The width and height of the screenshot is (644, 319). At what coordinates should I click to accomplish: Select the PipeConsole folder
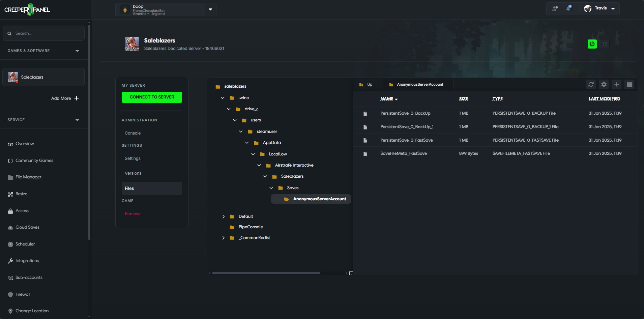pyautogui.click(x=251, y=227)
